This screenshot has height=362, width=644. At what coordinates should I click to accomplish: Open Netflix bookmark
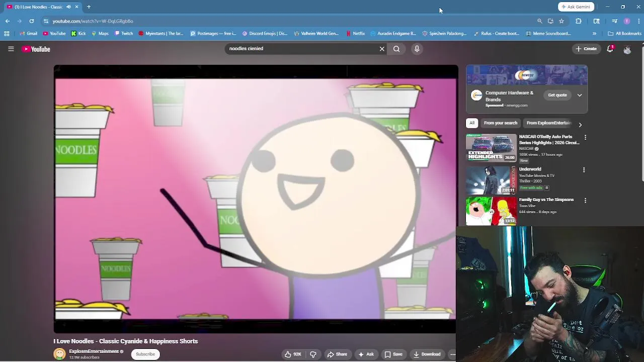355,34
